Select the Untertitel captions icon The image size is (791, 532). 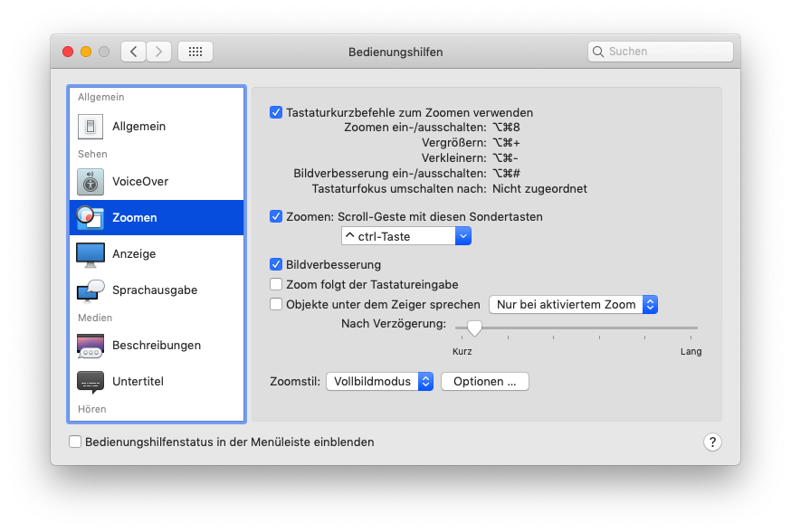91,382
